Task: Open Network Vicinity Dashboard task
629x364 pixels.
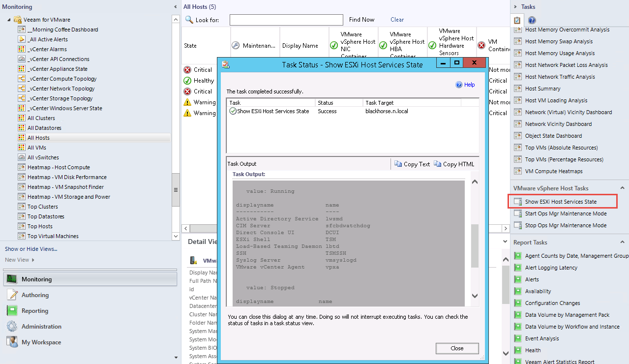Action: pos(558,124)
